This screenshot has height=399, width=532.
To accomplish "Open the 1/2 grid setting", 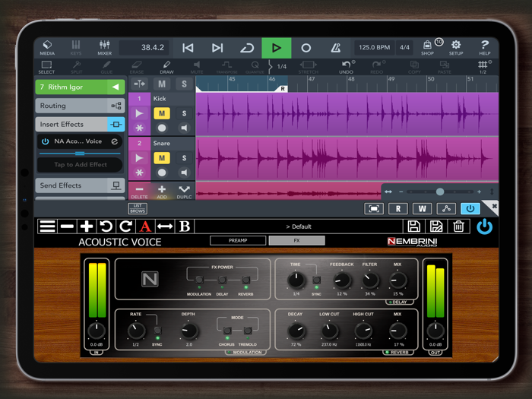I will (x=483, y=67).
